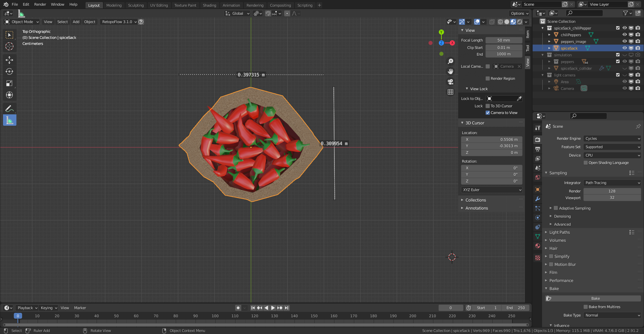Open the Render menu
The width and height of the screenshot is (644, 334).
pyautogui.click(x=40, y=4)
